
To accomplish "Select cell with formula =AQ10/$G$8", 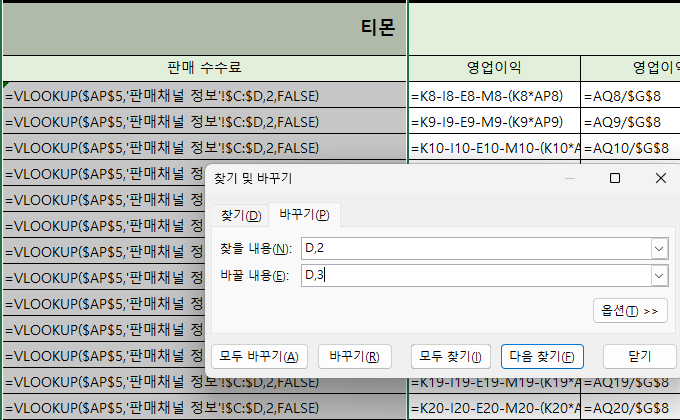I will click(631, 148).
